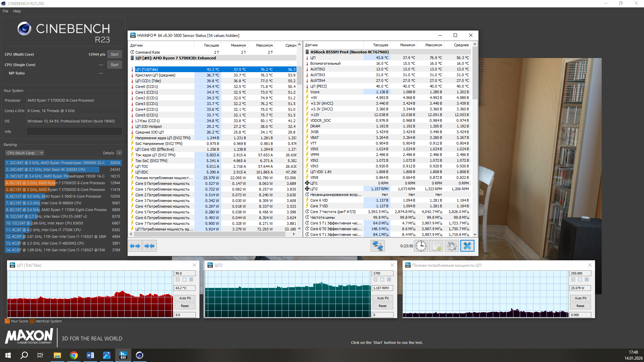Open HWiNFO remote network monitoring icon

pyautogui.click(x=377, y=246)
